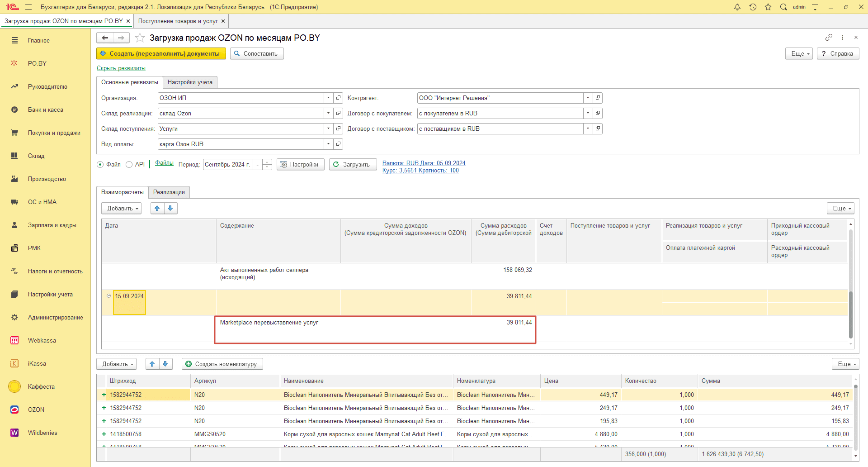Expand 1418500758 MMGS0520 row plus sign
Image resolution: width=868 pixels, height=467 pixels.
pos(104,434)
